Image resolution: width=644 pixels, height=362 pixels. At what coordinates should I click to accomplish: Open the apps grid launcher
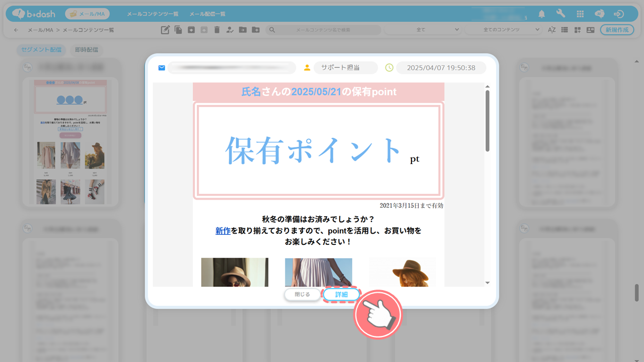(580, 14)
